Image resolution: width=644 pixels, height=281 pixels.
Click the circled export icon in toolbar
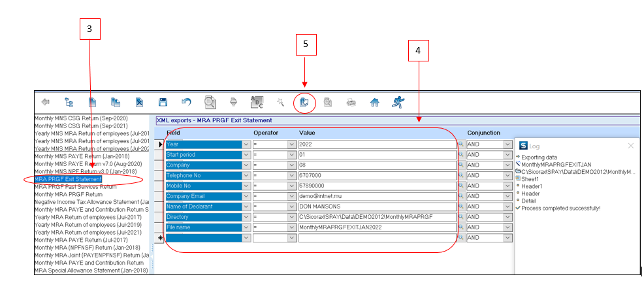point(304,103)
